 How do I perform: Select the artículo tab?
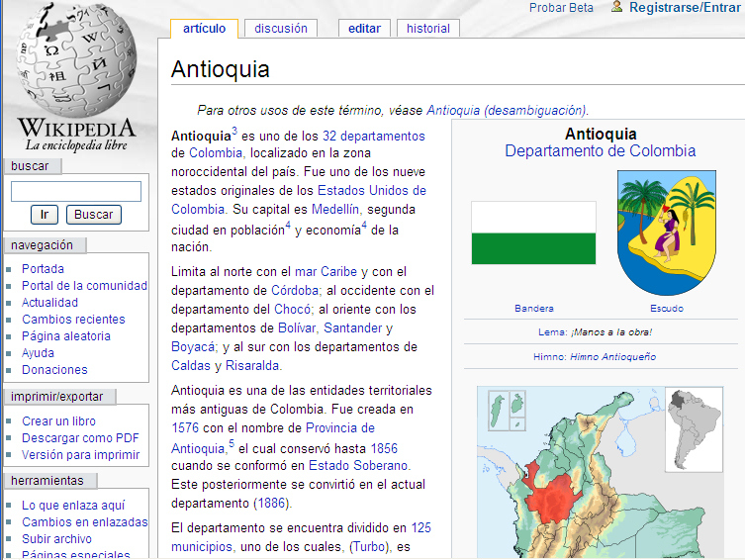pyautogui.click(x=204, y=29)
